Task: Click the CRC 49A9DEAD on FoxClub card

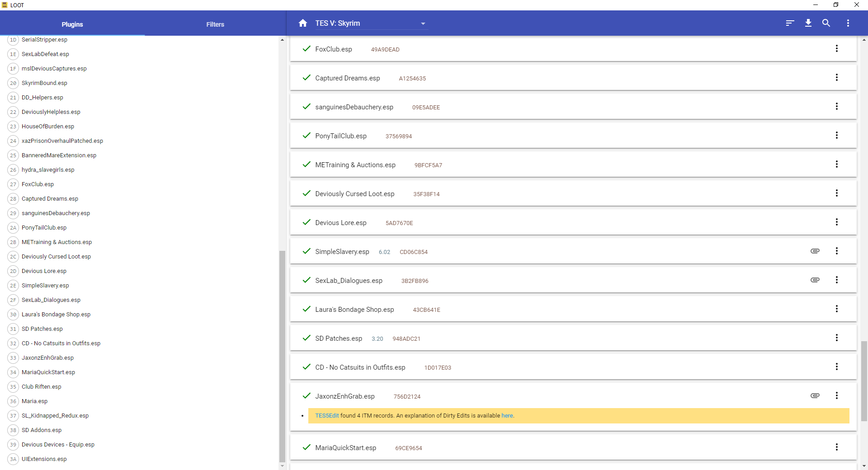Action: (x=385, y=50)
